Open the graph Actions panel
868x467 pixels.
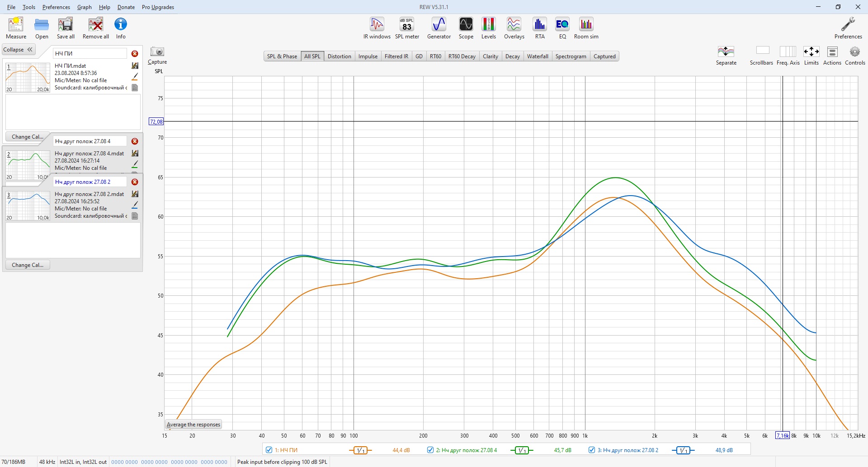(832, 56)
